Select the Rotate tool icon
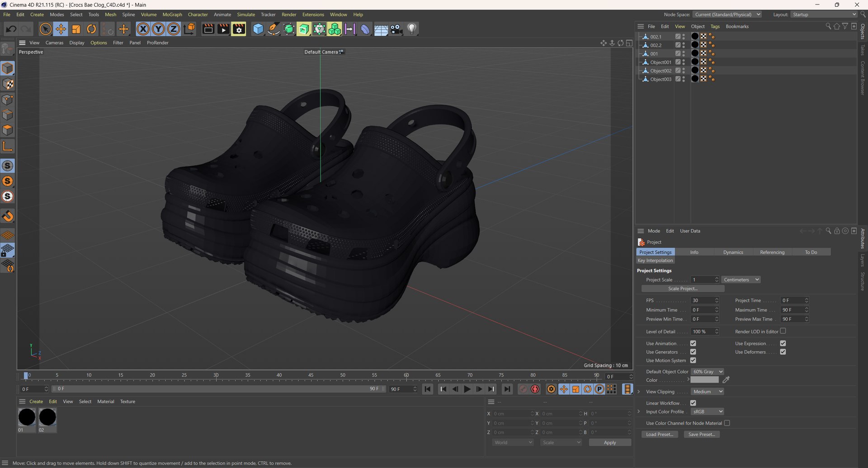868x468 pixels. coord(91,29)
